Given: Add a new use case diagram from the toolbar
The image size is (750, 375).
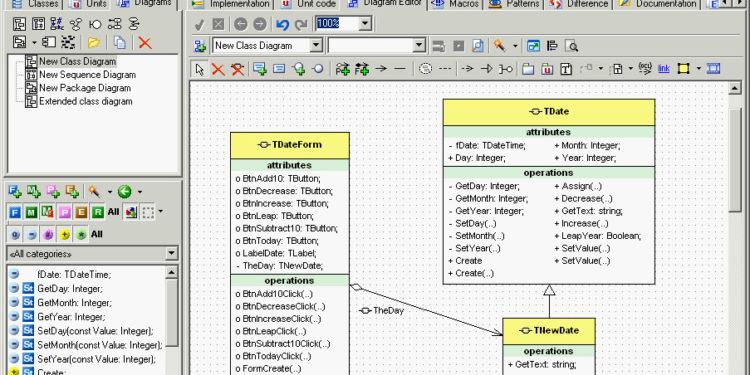Looking at the screenshot, I should 76,24.
